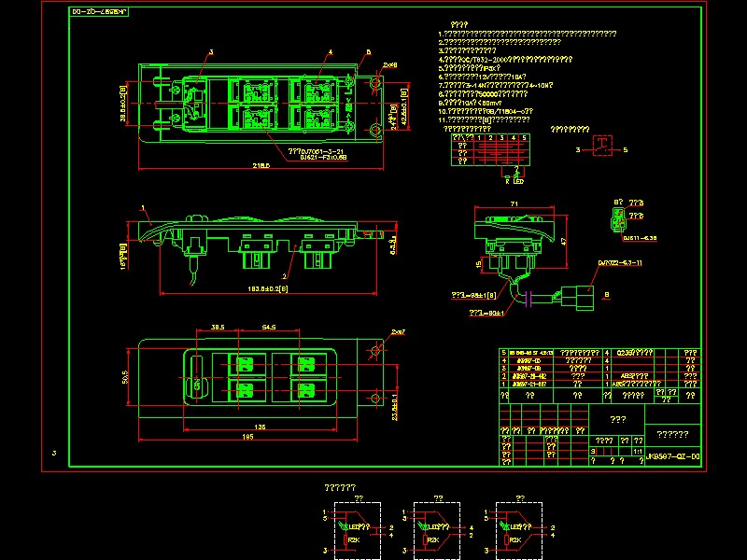The height and width of the screenshot is (560, 747).
Task: Click the LED label under the switch table
Action: coord(519,181)
